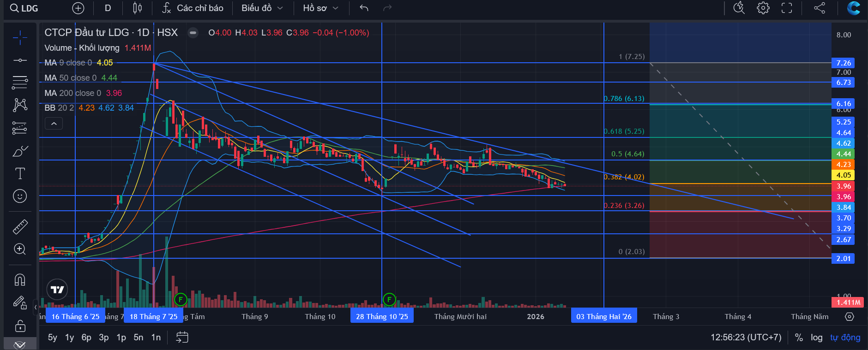
Task: Toggle tự động auto scale
Action: (x=845, y=338)
